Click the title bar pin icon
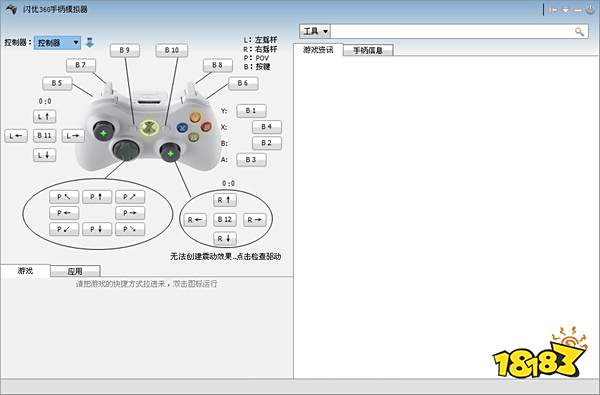The height and width of the screenshot is (395, 600). (x=553, y=10)
